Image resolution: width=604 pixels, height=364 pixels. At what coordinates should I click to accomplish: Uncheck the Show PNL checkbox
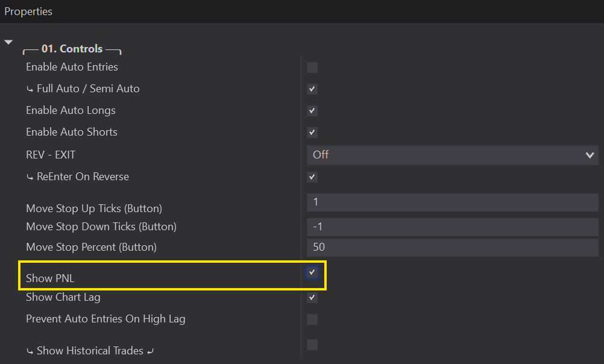312,273
